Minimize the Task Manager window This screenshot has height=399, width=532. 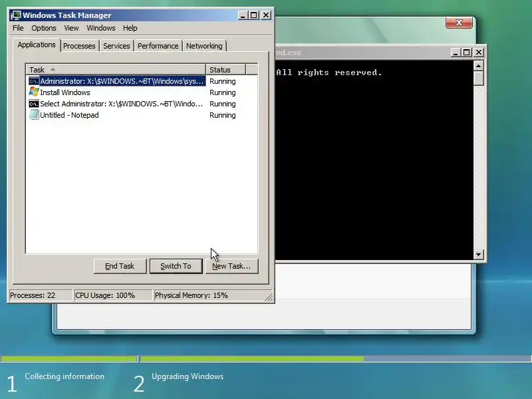[243, 15]
